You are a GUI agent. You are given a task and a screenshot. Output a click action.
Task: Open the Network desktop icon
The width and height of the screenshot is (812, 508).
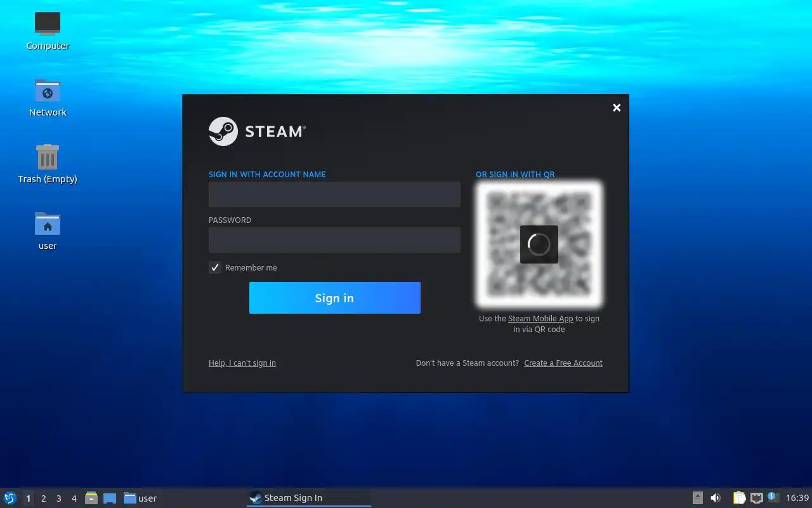[48, 97]
